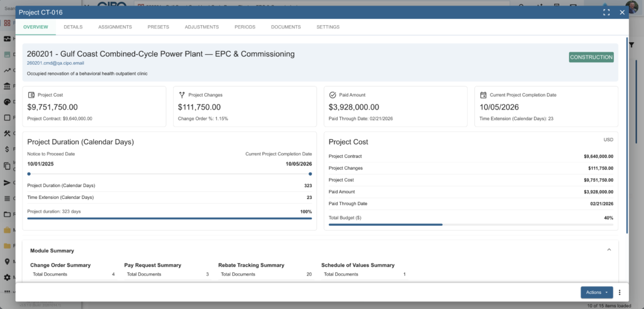The height and width of the screenshot is (309, 644).
Task: Click 'Paid Through Date: 02/21/2026' in the Paid Amount card
Action: click(x=361, y=119)
